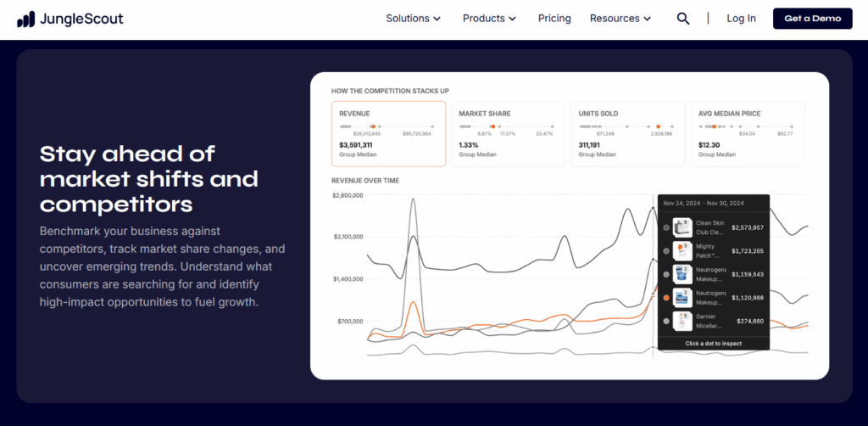868x426 pixels.
Task: Click orange dot on Units Sold slider
Action: pos(658,126)
